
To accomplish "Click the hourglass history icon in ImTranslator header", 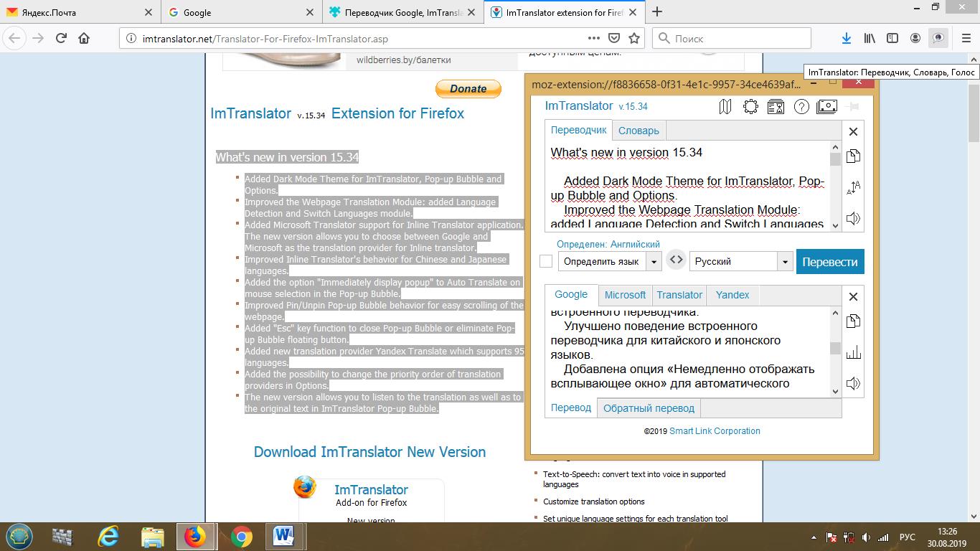I will [776, 107].
